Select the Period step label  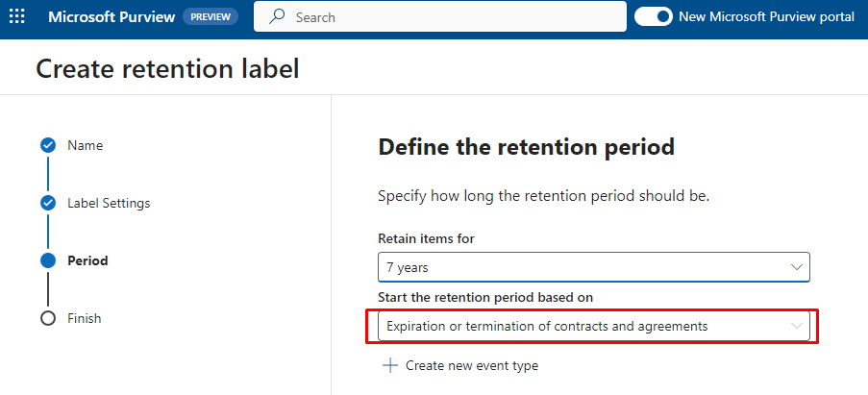[x=87, y=260]
